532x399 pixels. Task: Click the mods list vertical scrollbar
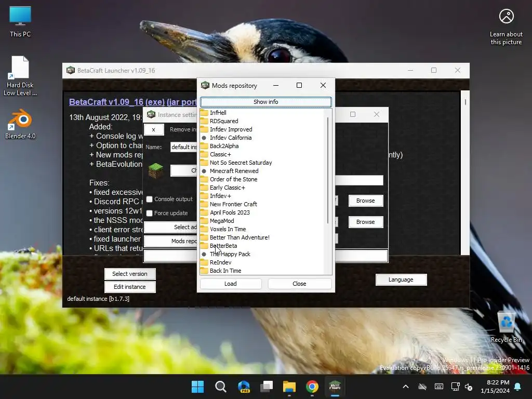click(x=328, y=170)
